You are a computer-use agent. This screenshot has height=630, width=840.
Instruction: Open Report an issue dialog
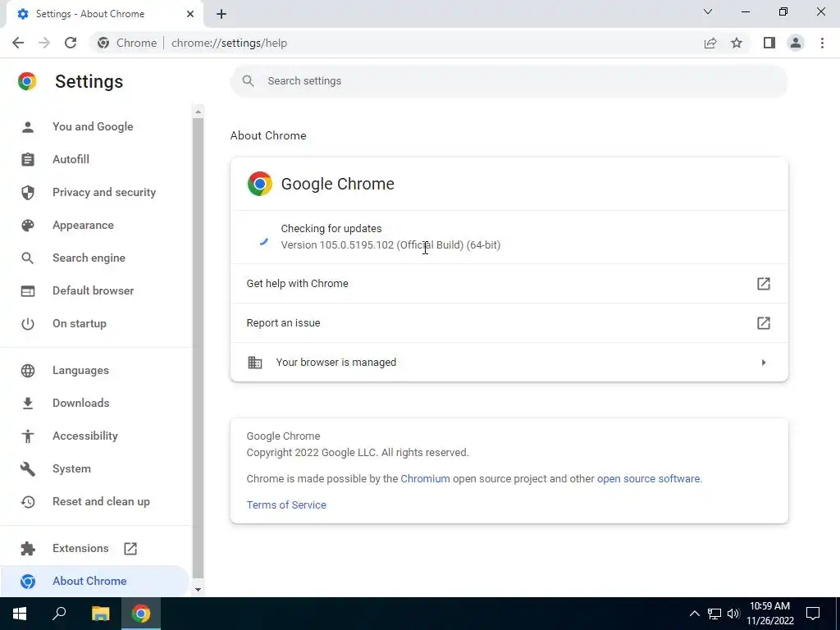click(509, 323)
